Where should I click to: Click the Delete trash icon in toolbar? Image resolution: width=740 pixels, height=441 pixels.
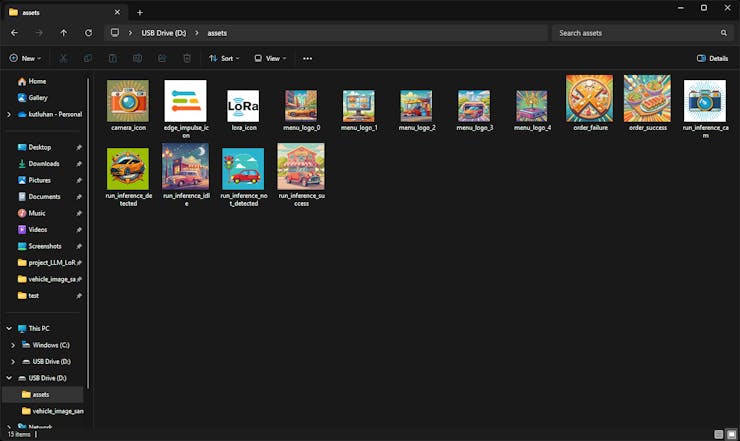pyautogui.click(x=187, y=58)
